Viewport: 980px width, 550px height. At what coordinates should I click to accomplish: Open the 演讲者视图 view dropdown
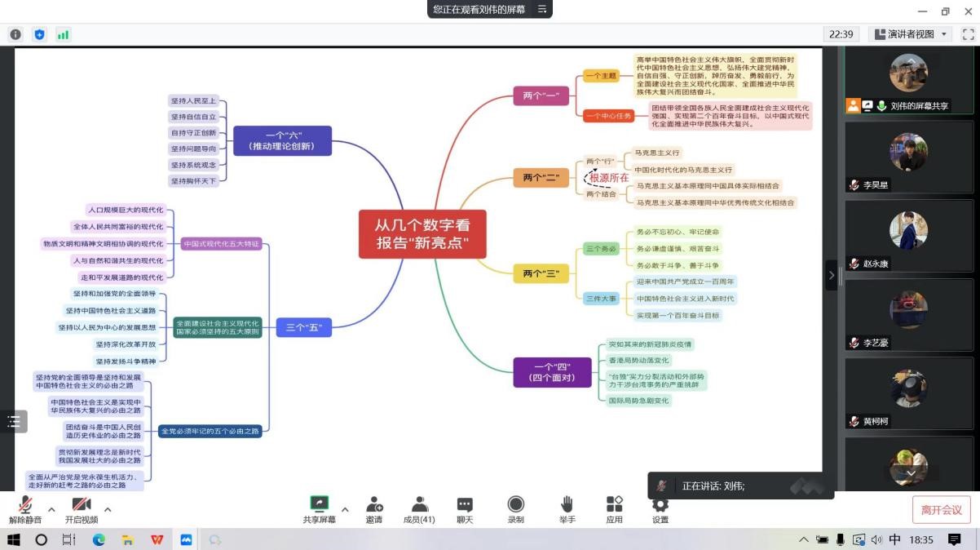click(911, 34)
